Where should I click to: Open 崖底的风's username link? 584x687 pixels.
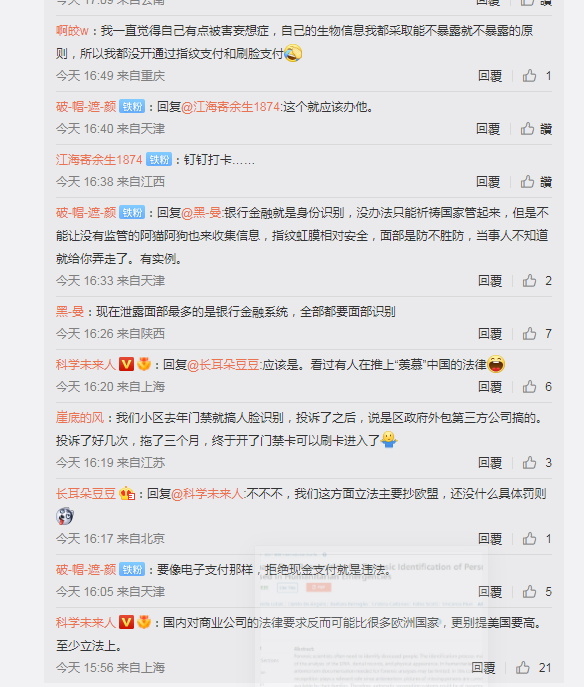(80, 418)
